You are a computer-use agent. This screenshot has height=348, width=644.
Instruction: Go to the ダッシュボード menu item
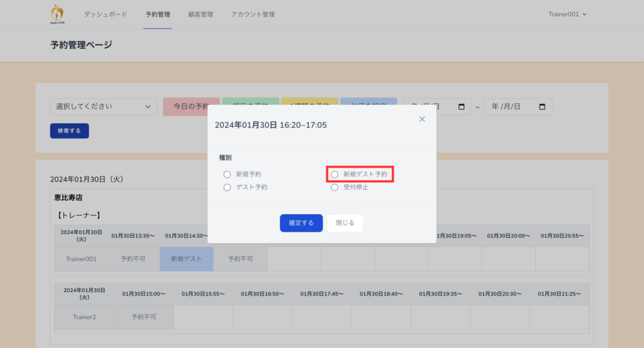pos(105,14)
